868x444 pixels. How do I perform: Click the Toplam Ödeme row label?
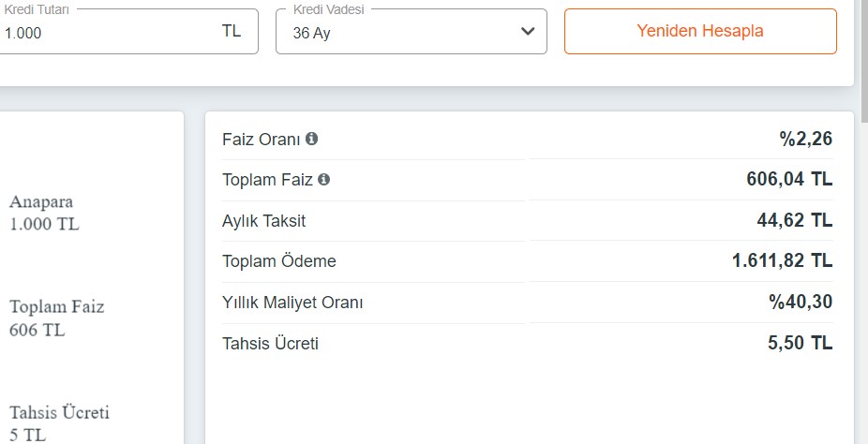tap(279, 261)
